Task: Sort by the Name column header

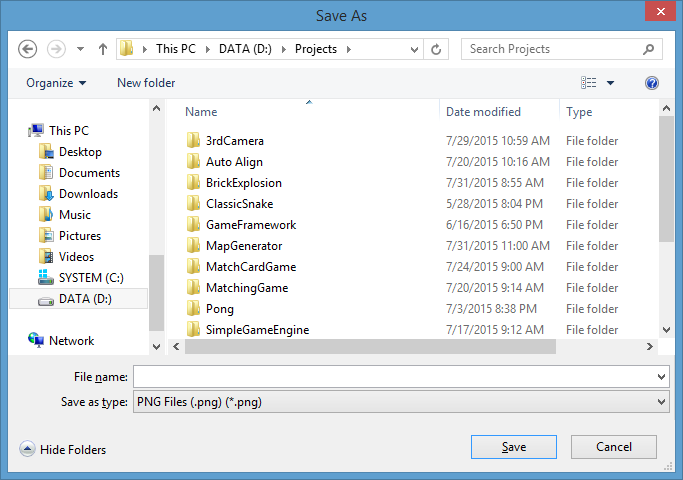Action: click(201, 112)
